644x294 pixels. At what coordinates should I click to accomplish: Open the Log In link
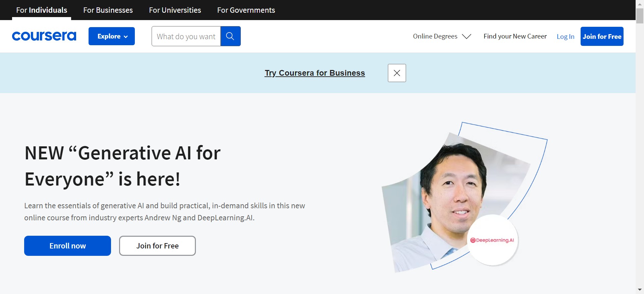[565, 36]
